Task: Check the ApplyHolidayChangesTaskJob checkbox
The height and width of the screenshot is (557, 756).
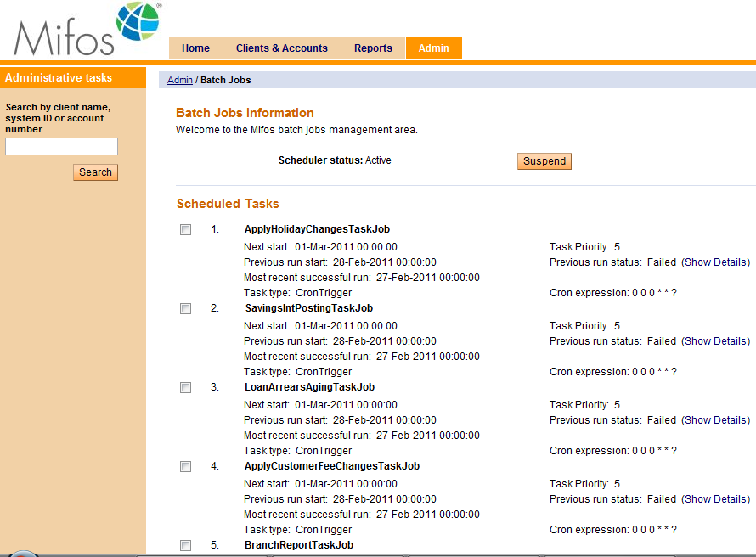Action: pos(185,230)
